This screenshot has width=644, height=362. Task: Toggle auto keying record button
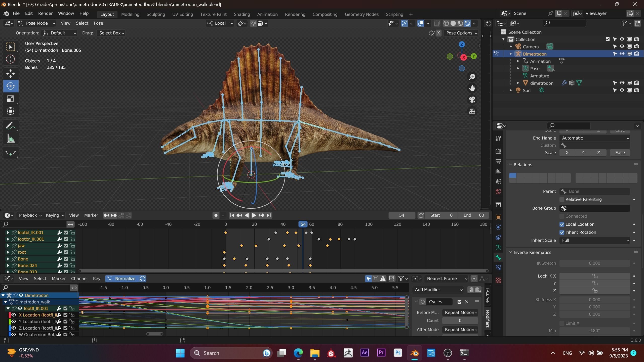pyautogui.click(x=216, y=215)
